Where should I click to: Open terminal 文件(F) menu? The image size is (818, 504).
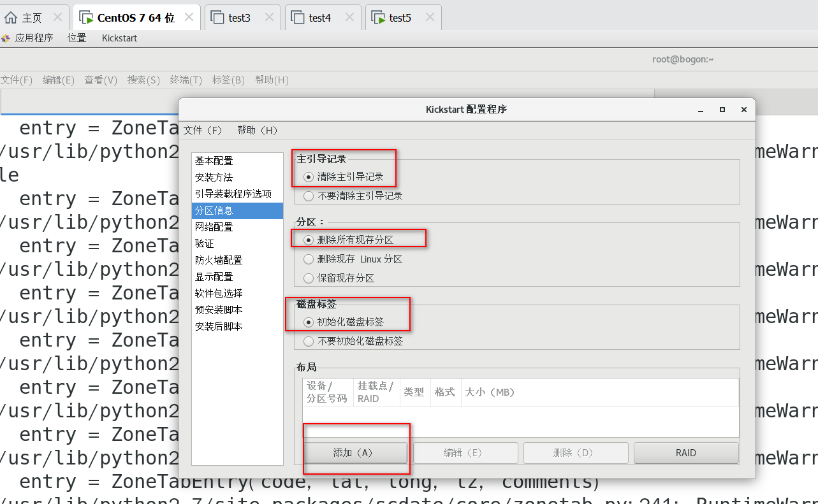click(x=16, y=80)
